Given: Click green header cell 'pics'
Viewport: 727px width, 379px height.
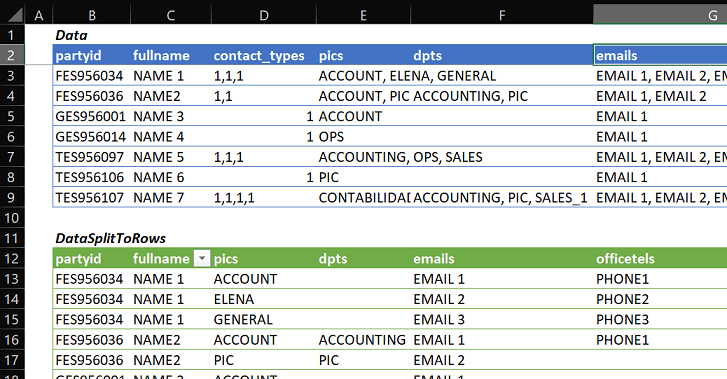Looking at the screenshot, I should pyautogui.click(x=264, y=258).
